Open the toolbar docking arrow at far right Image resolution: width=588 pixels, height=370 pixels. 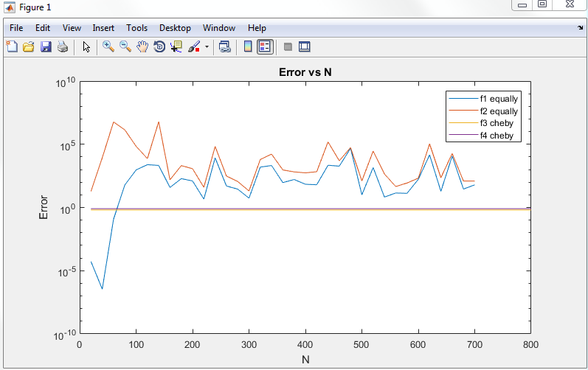[x=580, y=28]
